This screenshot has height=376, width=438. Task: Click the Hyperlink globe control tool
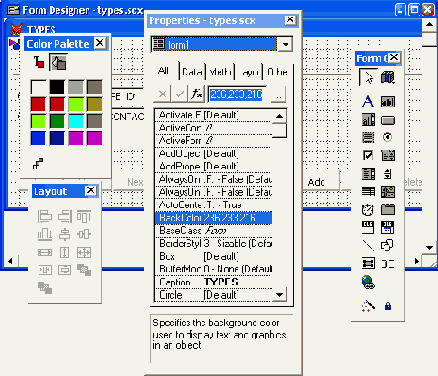click(368, 282)
